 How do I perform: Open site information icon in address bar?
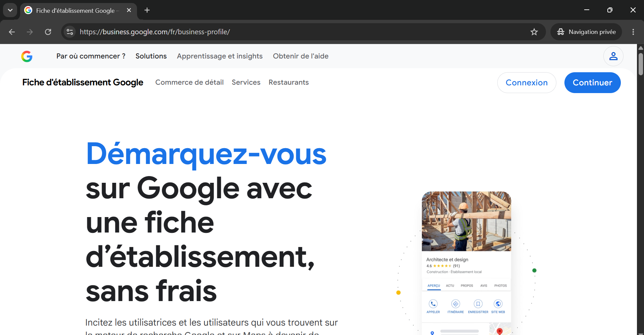[70, 32]
